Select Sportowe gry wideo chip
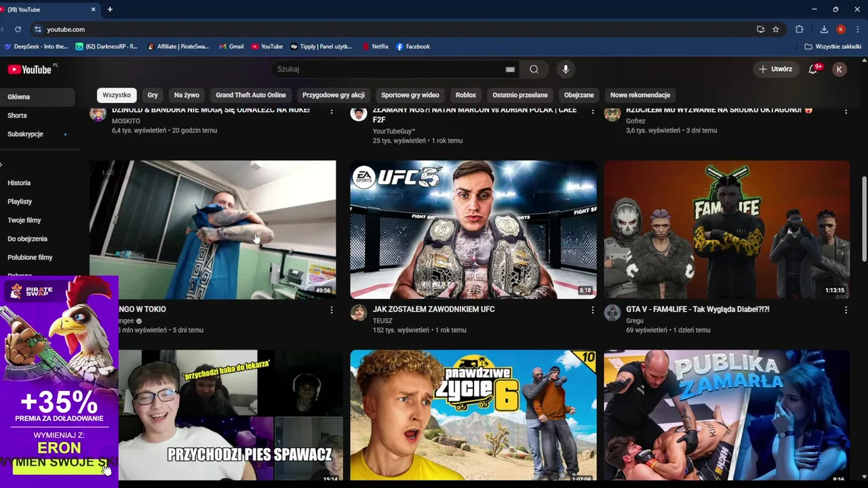The width and height of the screenshot is (868, 488). click(410, 95)
